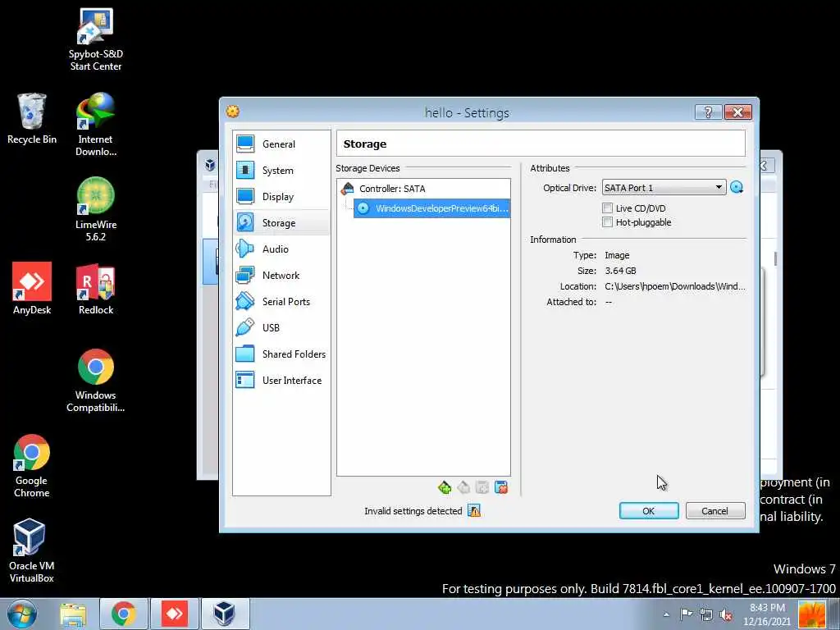
Task: Go to the Network settings category
Action: (281, 276)
